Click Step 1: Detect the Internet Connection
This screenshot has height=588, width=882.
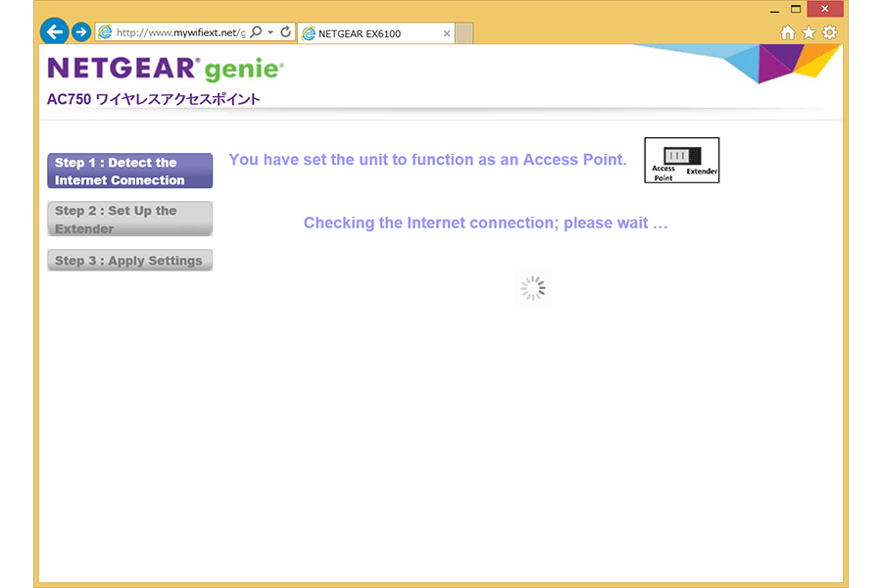129,171
